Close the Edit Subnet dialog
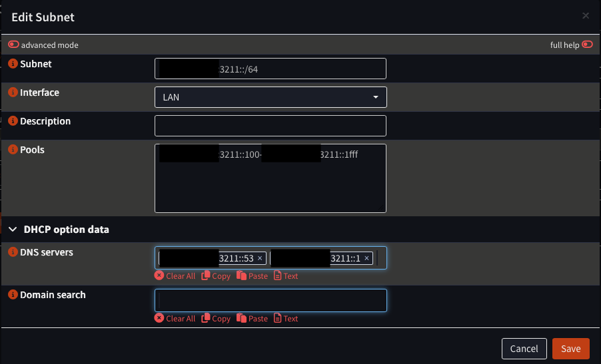Screen dimensions: 601x364 (x=586, y=16)
